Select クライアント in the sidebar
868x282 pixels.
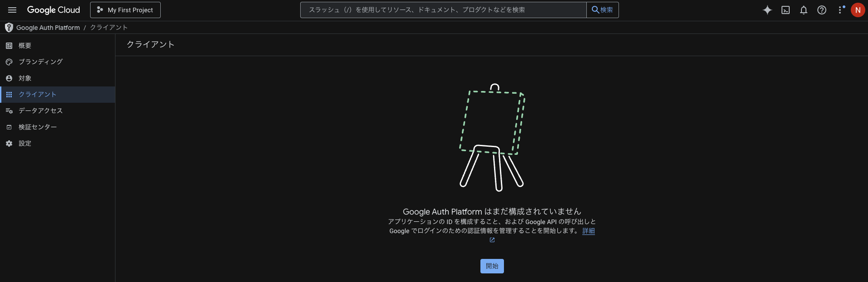(x=58, y=95)
